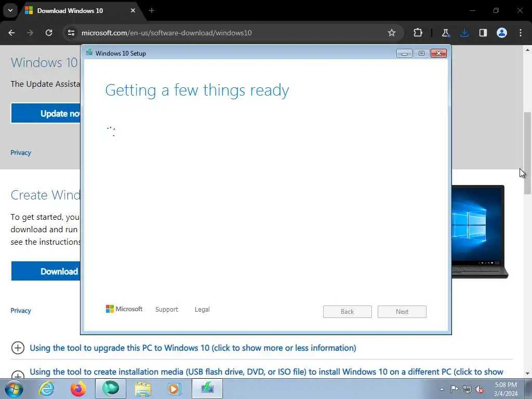This screenshot has height=399, width=532.
Task: Minimize the Chrome window
Action: (472, 10)
